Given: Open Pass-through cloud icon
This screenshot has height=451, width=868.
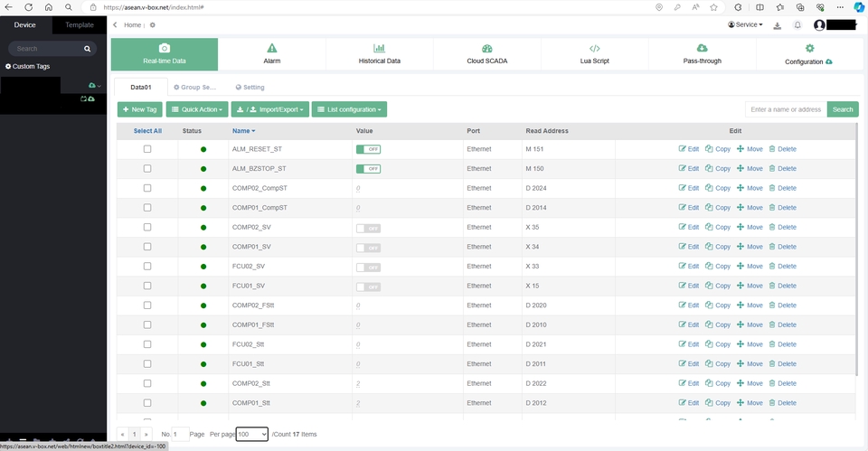Looking at the screenshot, I should tap(702, 48).
